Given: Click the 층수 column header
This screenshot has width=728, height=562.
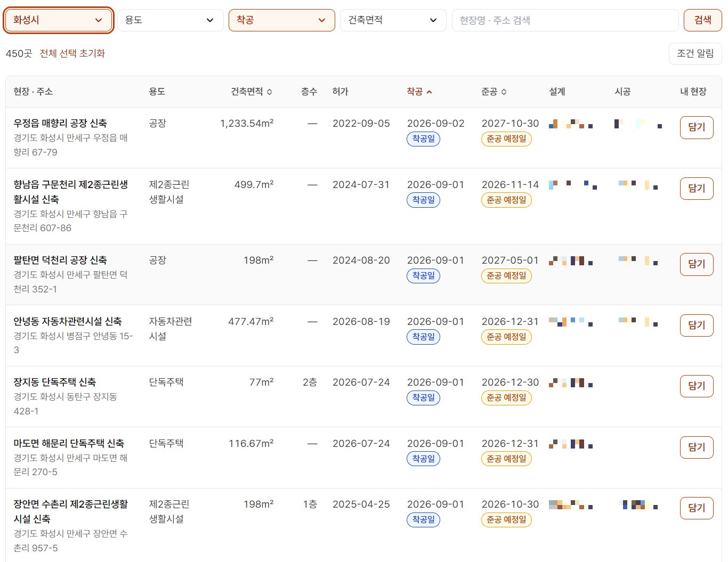Looking at the screenshot, I should tap(309, 92).
